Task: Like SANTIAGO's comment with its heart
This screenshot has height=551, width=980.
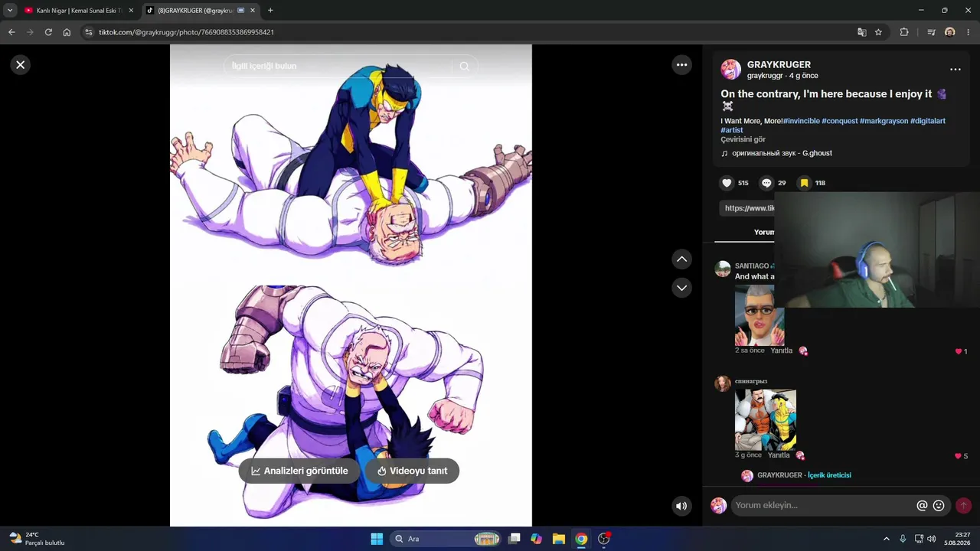Action: click(959, 351)
